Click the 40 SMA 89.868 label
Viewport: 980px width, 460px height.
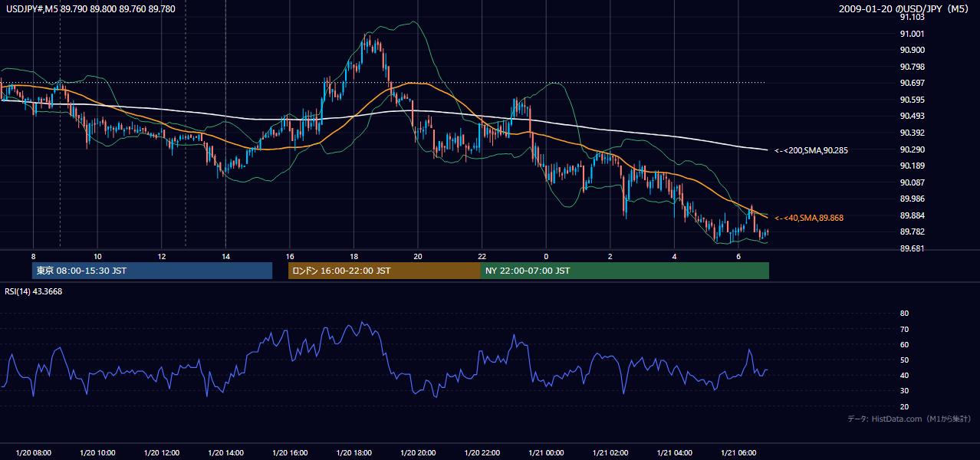tap(809, 218)
